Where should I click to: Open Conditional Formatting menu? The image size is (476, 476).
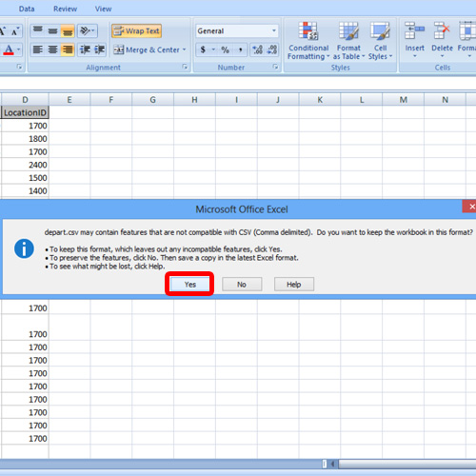point(308,41)
